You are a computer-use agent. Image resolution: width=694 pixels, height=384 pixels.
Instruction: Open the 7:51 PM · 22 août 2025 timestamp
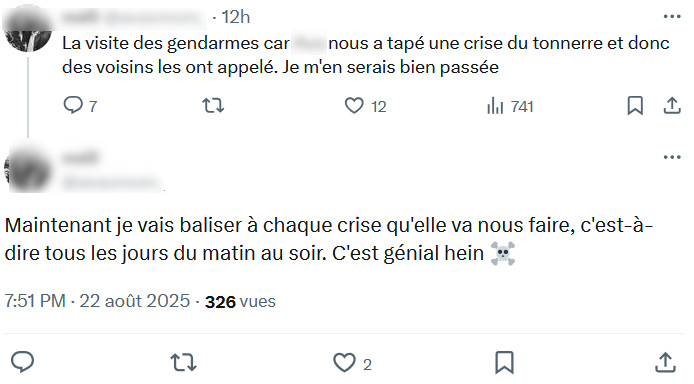pyautogui.click(x=97, y=301)
